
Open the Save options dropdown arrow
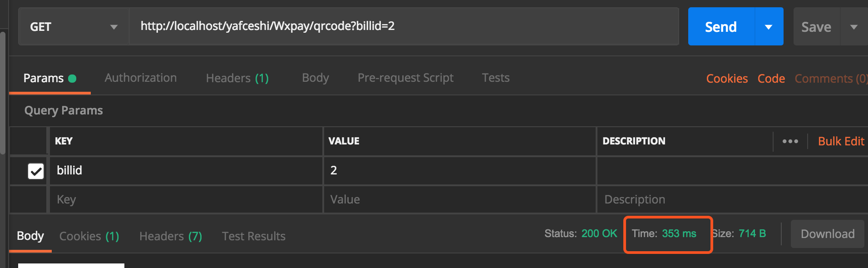(x=853, y=27)
